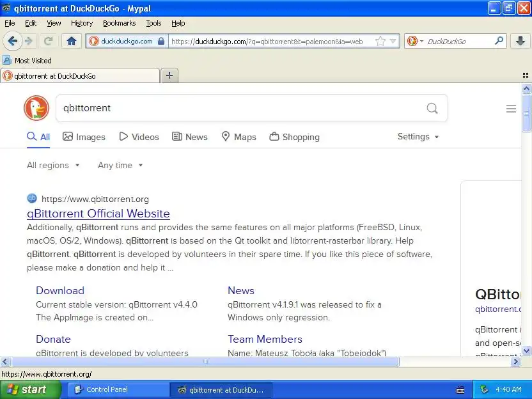Click the search magnifier inside the DuckDuckGo box
This screenshot has height=399, width=532.
click(x=432, y=108)
